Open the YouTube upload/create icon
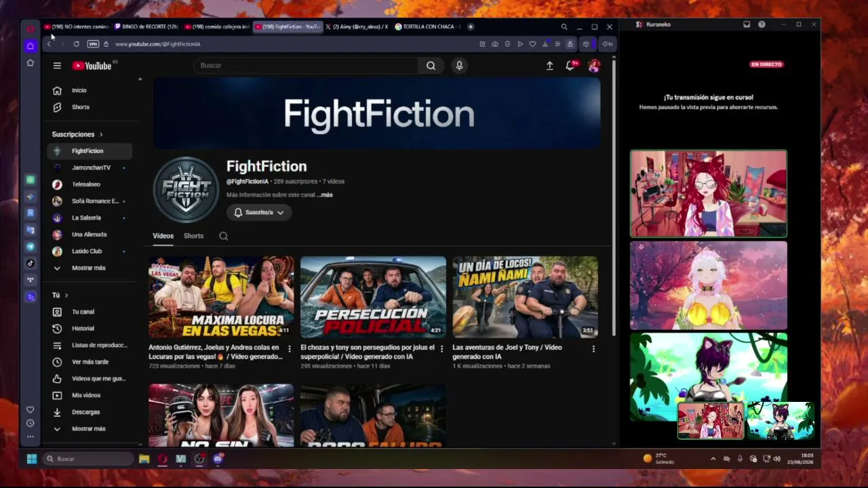Viewport: 868px width, 488px height. coord(550,66)
